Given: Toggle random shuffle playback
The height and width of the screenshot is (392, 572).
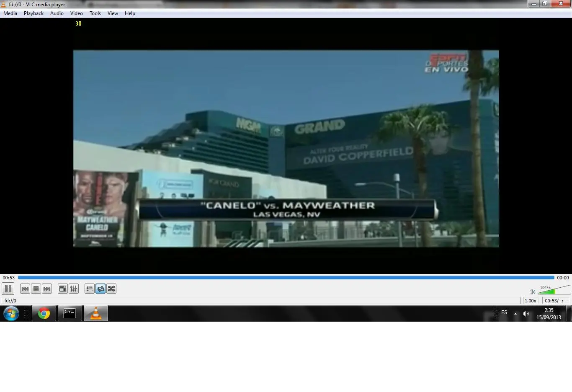Looking at the screenshot, I should (111, 289).
